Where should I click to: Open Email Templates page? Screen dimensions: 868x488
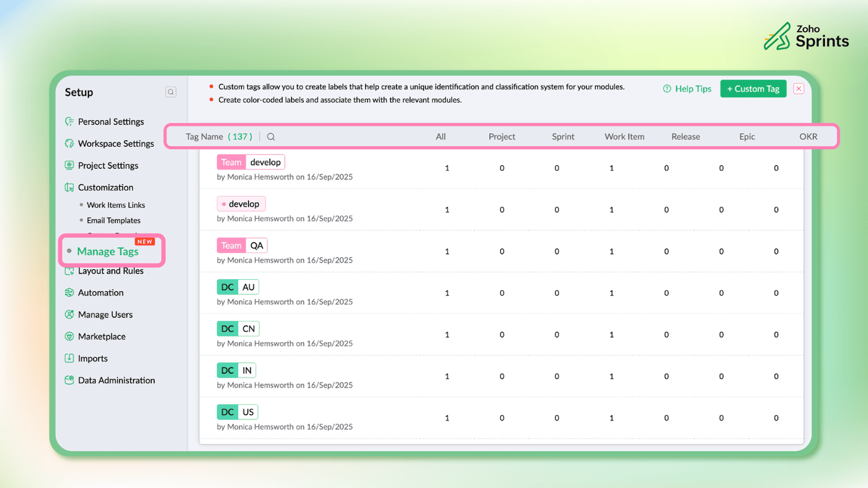[113, 221]
